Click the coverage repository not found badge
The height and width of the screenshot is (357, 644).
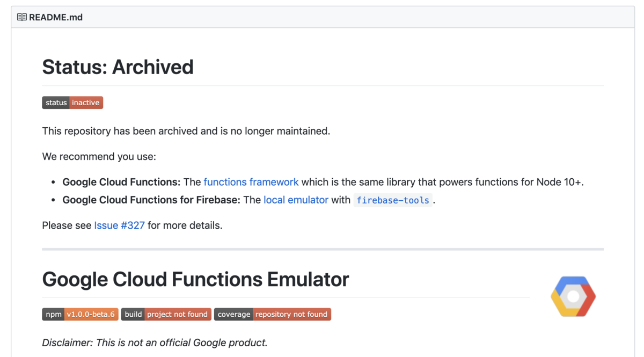(x=272, y=314)
